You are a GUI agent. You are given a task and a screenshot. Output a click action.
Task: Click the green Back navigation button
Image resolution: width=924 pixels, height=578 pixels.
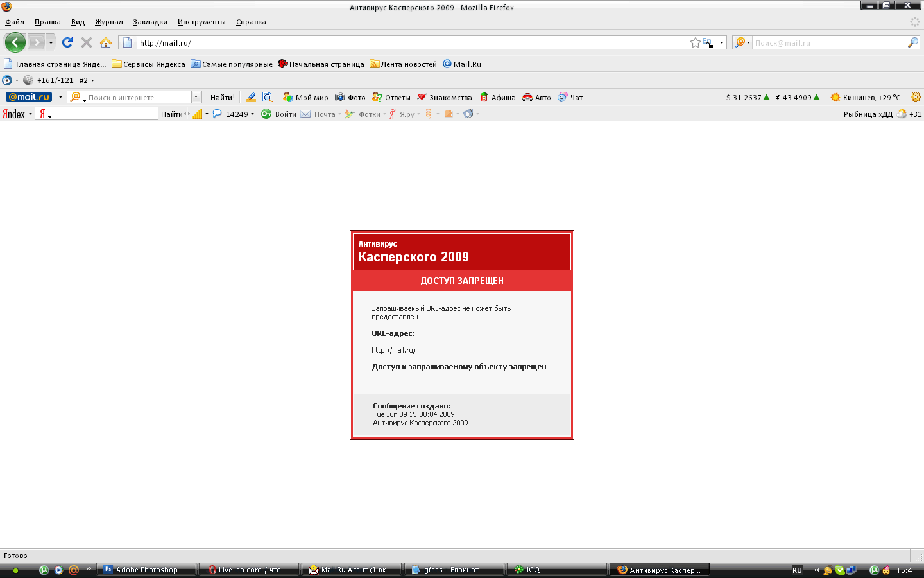(15, 43)
